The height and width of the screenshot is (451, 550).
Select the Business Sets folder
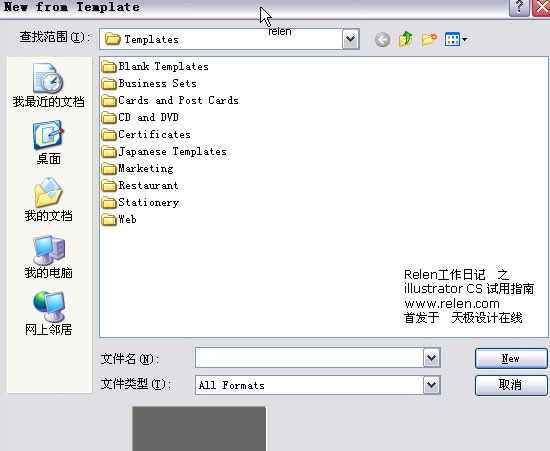pyautogui.click(x=149, y=83)
